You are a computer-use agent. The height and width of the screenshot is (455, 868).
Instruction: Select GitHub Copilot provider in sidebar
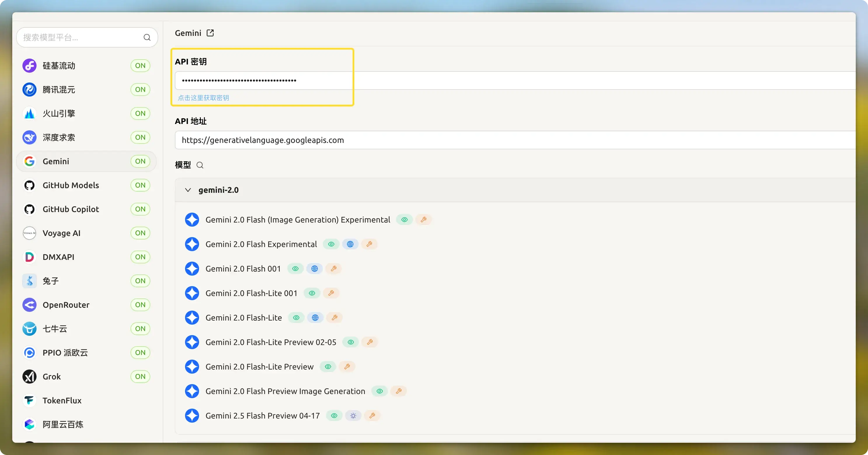pos(71,209)
